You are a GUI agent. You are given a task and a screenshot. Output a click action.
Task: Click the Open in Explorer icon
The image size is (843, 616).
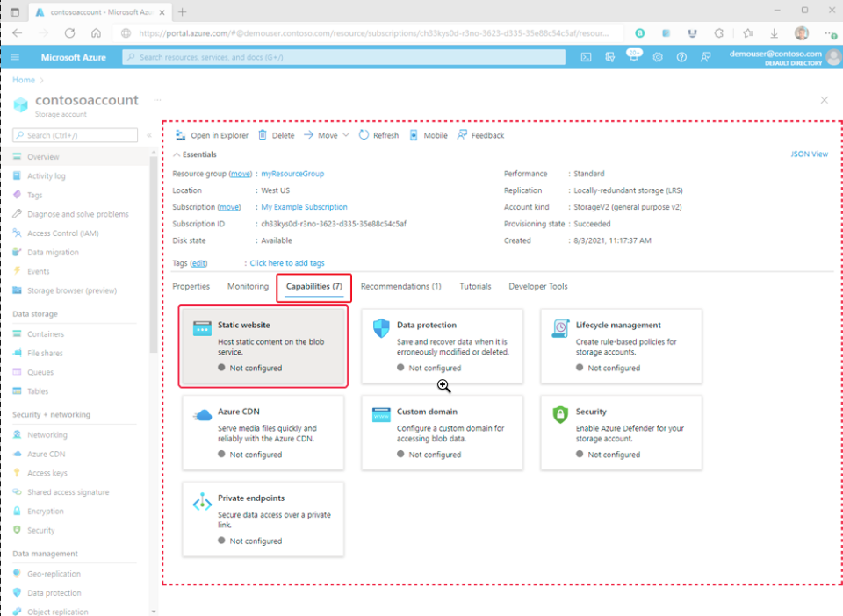181,135
